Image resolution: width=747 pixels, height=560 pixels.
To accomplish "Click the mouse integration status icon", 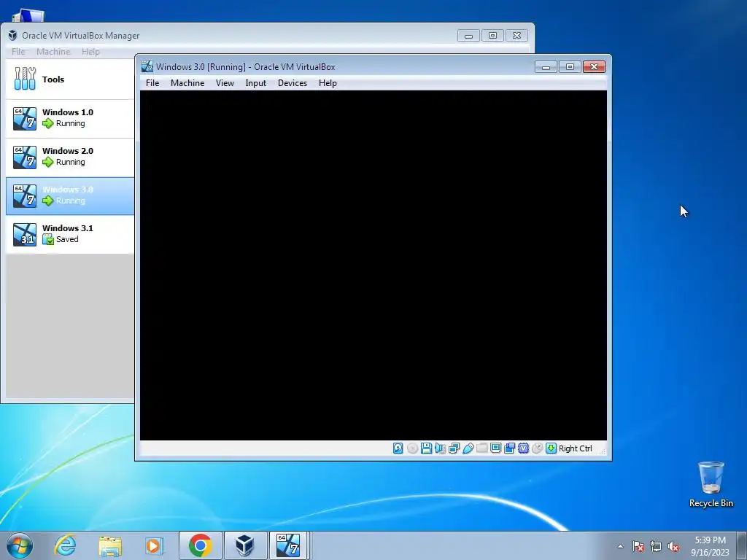I will pos(537,448).
